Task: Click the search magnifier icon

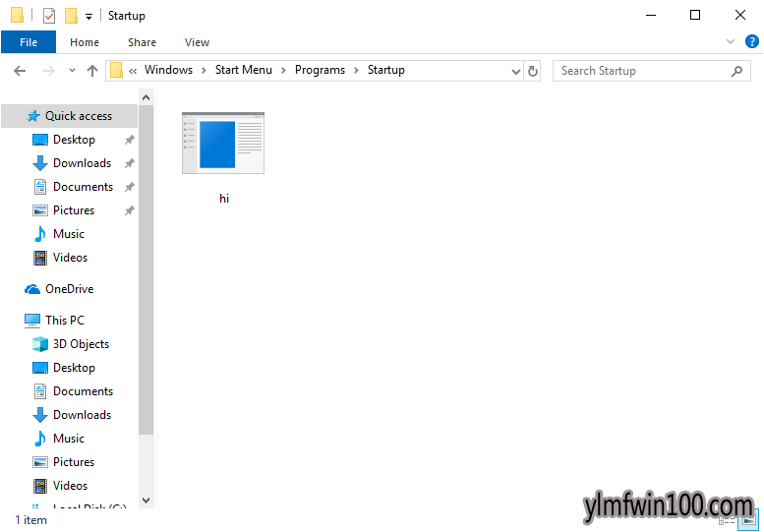Action: [736, 71]
